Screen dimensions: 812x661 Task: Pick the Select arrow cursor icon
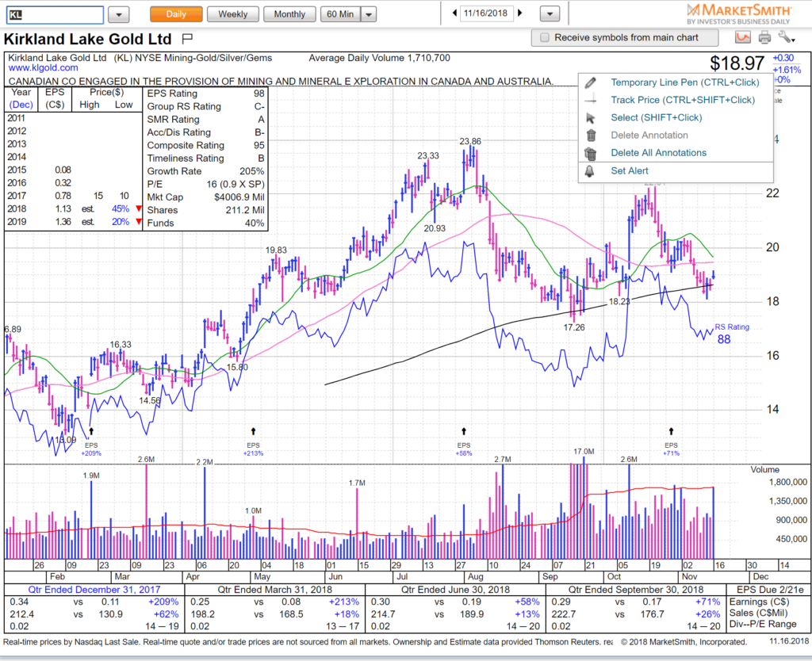(x=590, y=118)
